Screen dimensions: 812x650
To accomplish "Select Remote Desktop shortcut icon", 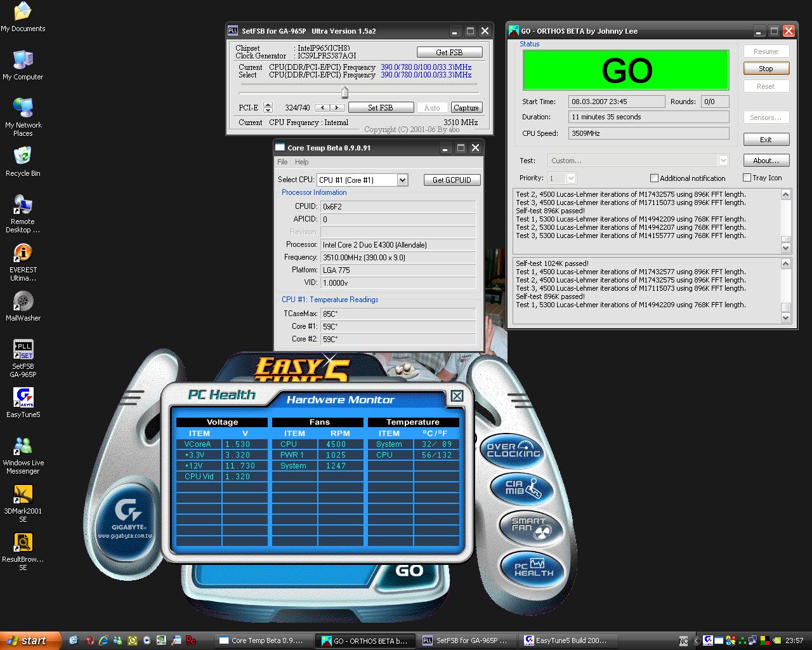I will (23, 214).
